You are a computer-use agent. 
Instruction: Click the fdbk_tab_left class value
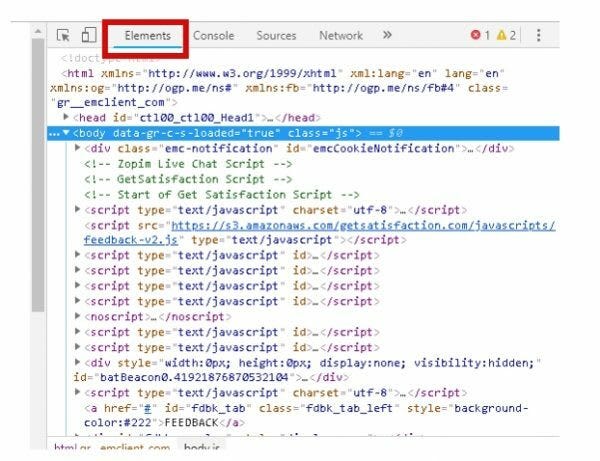pyautogui.click(x=349, y=408)
